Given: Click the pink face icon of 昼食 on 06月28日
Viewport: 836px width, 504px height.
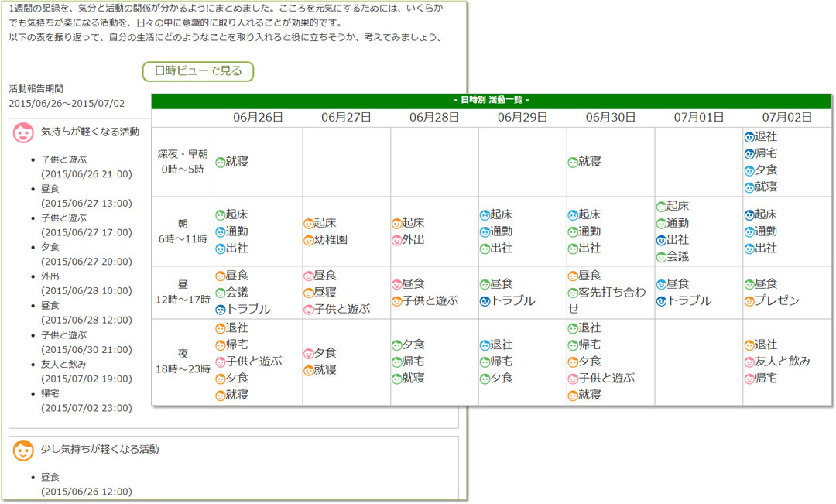Looking at the screenshot, I should point(396,284).
